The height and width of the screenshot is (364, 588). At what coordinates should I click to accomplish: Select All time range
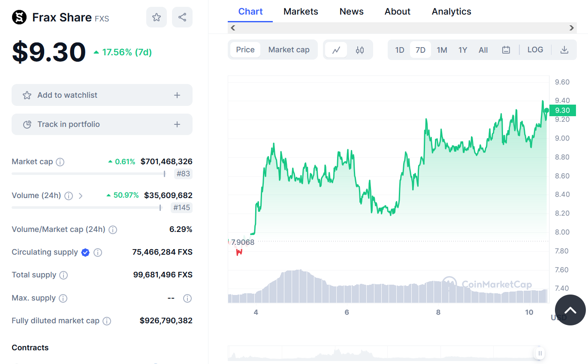483,50
